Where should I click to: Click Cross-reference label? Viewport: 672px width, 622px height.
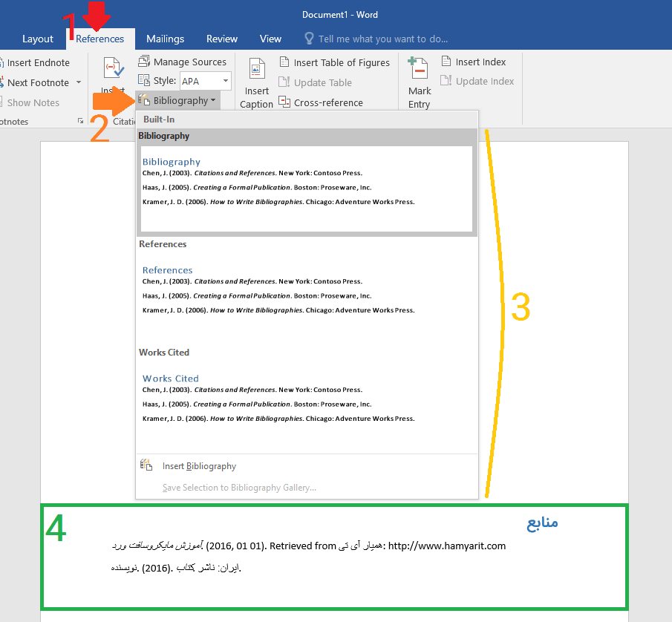328,103
